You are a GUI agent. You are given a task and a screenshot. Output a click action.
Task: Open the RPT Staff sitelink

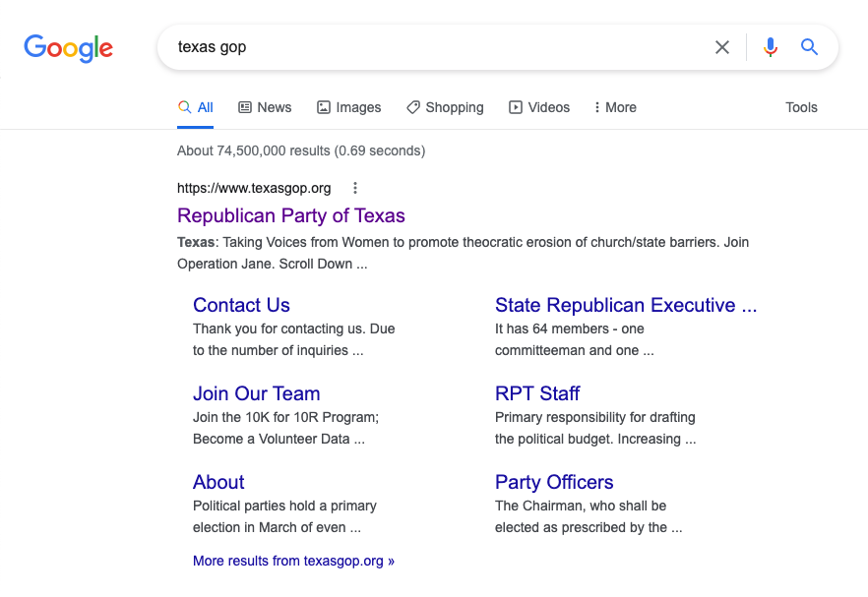click(x=537, y=393)
